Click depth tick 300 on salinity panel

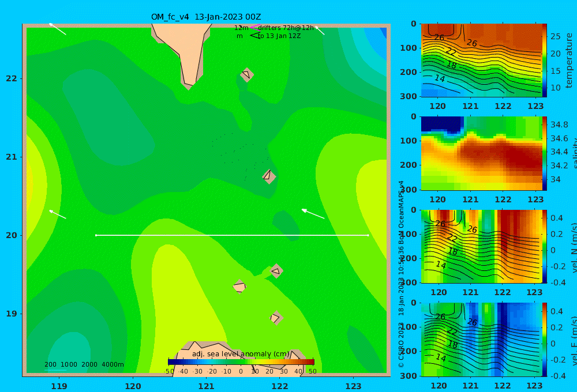(x=409, y=190)
